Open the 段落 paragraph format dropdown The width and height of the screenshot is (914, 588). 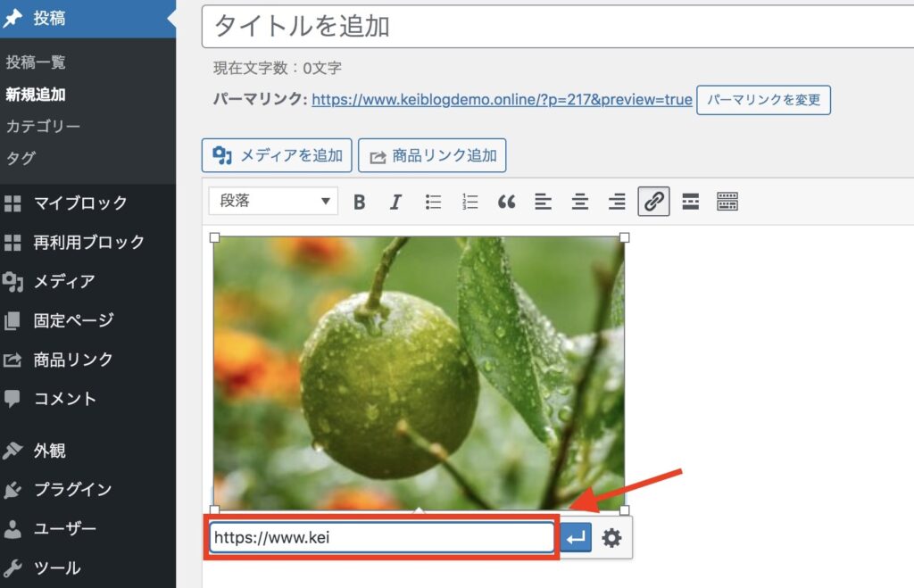point(273,201)
